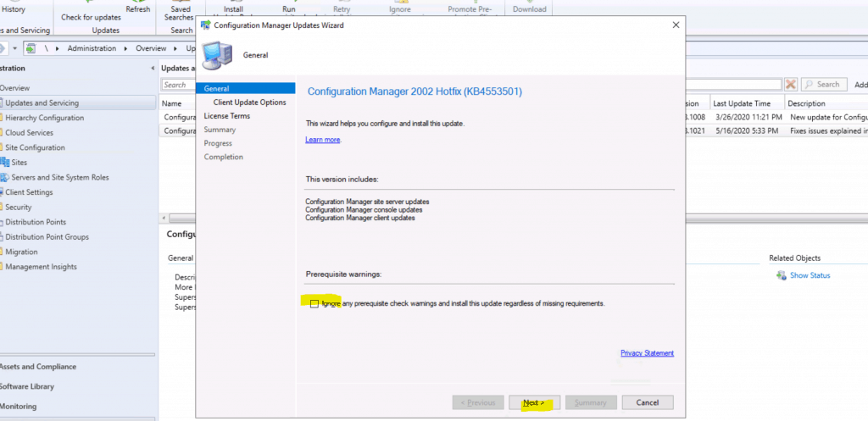The height and width of the screenshot is (421, 868).
Task: Switch to Assets and Compliance workspace
Action: point(37,367)
